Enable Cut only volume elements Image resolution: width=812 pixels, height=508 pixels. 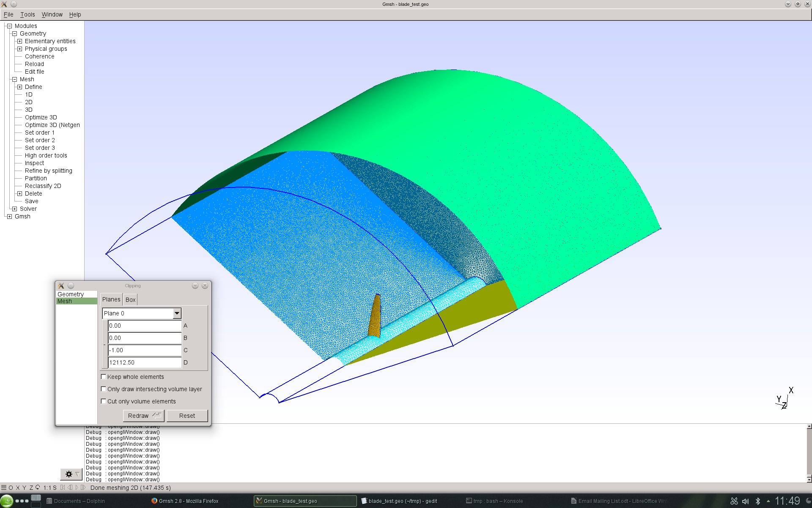tap(104, 401)
